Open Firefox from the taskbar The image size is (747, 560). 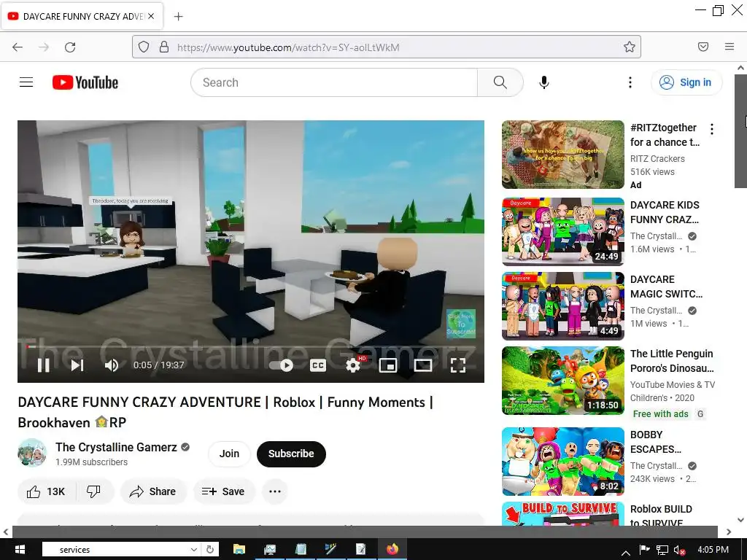[392, 550]
